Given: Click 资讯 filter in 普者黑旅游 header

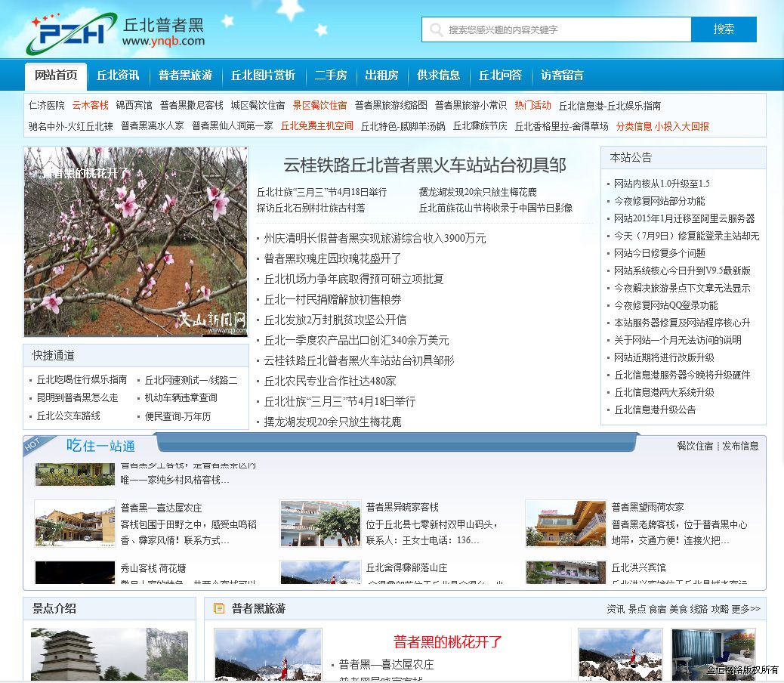Looking at the screenshot, I should point(616,609).
